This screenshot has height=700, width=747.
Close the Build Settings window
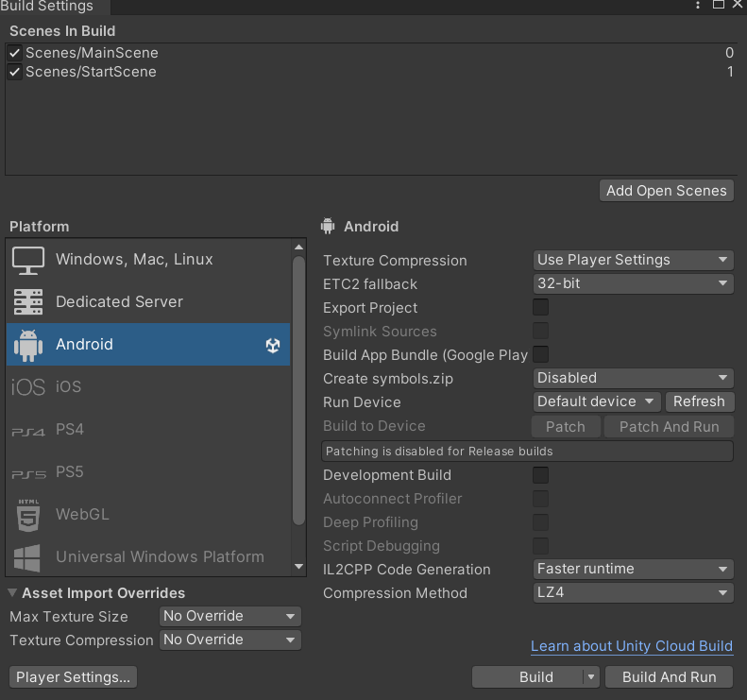738,5
